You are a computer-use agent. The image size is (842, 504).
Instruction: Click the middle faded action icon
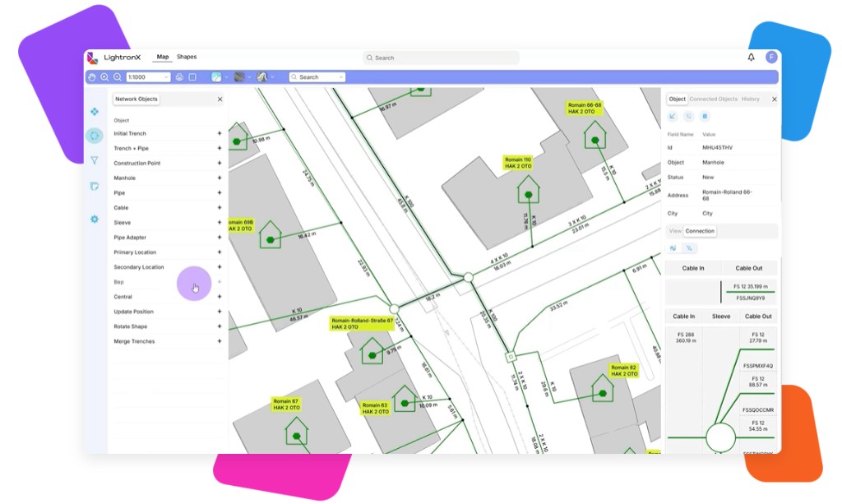(x=689, y=116)
